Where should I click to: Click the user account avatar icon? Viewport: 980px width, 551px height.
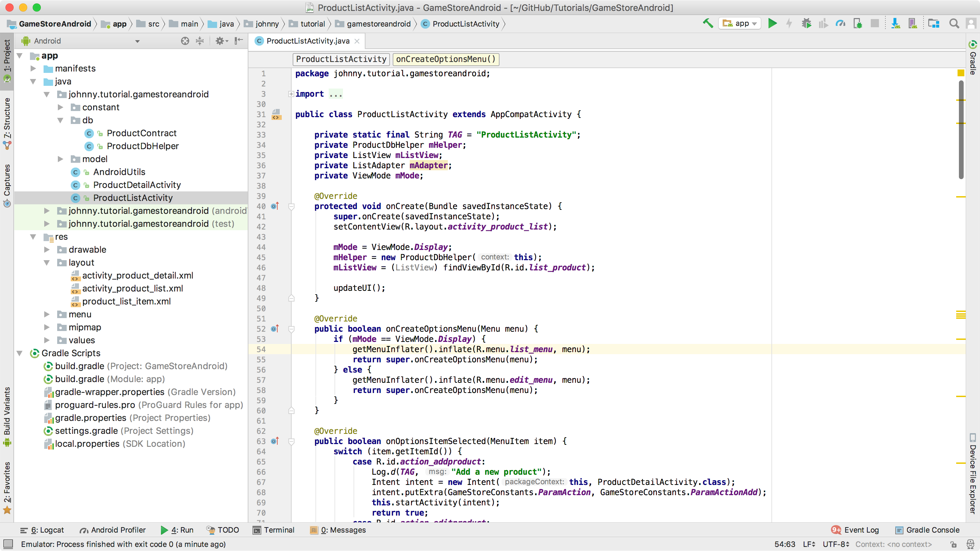pos(971,23)
